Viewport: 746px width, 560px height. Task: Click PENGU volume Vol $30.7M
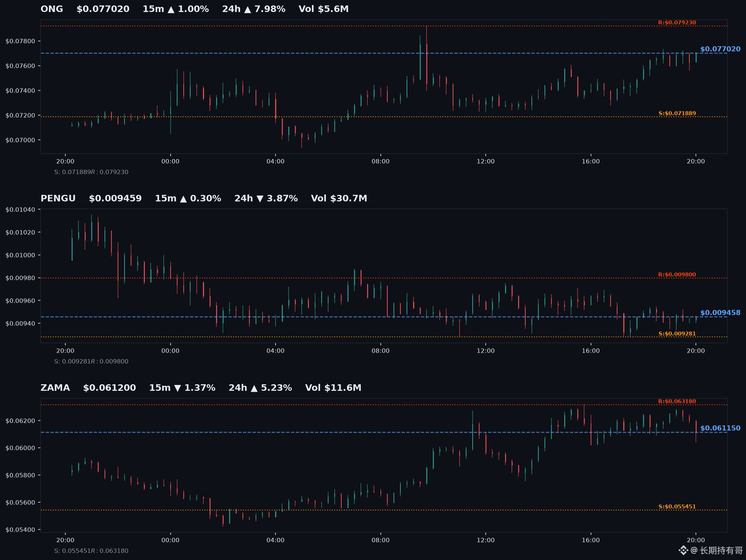339,199
